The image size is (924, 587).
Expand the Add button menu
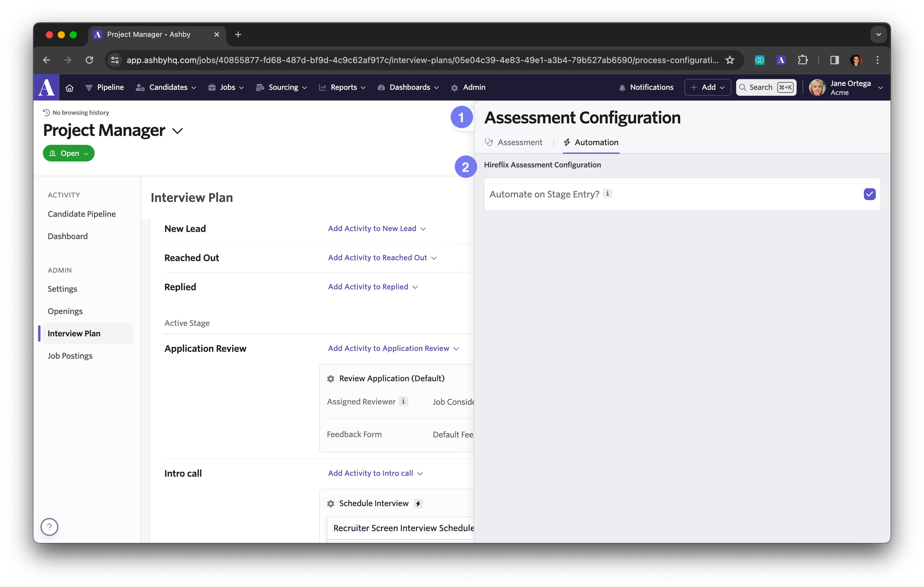click(x=707, y=87)
